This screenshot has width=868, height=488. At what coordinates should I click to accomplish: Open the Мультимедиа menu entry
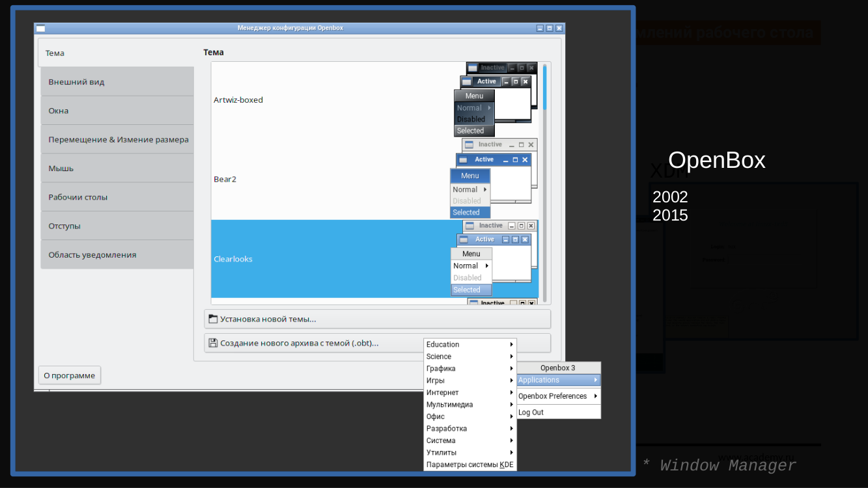coord(470,405)
